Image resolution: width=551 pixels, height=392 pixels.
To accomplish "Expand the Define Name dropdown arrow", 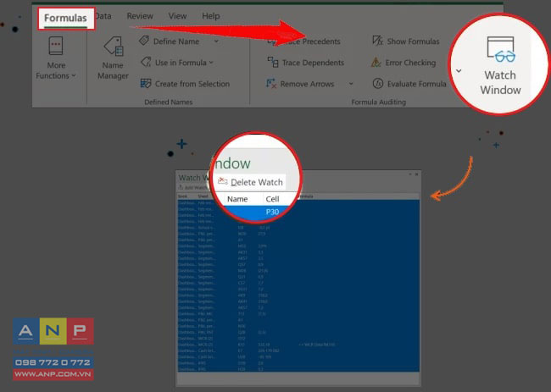I will (216, 41).
